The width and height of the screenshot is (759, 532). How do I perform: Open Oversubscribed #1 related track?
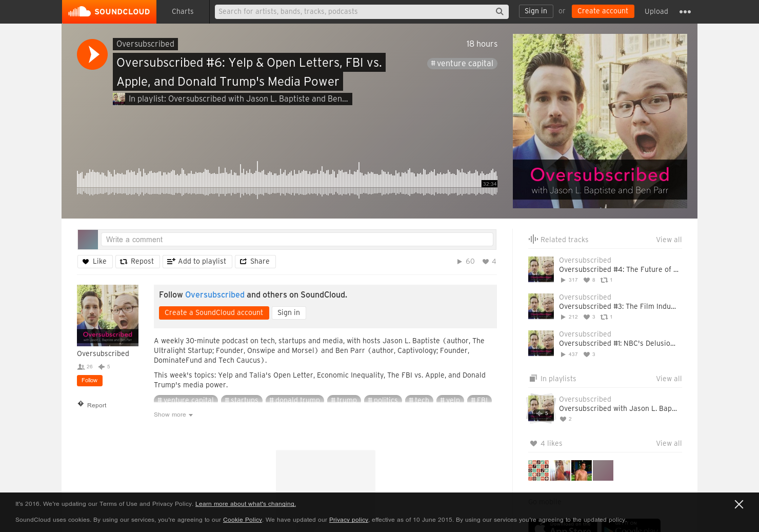point(617,343)
